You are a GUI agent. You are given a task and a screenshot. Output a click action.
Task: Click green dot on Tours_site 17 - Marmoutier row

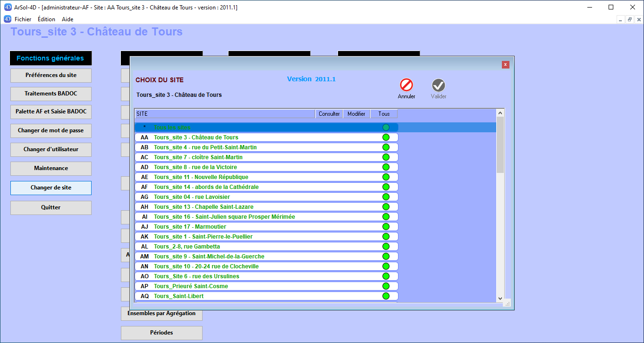click(386, 227)
